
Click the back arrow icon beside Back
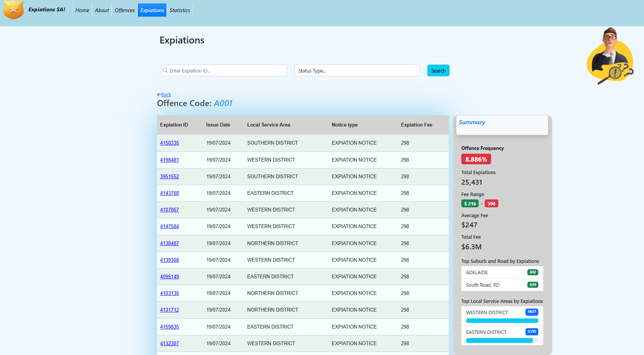point(159,94)
